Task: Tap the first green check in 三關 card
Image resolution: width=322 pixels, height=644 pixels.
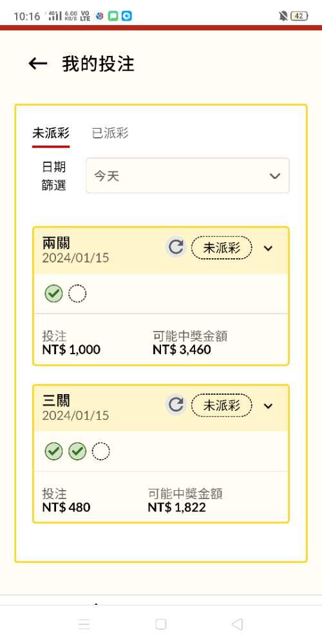Action: click(54, 451)
